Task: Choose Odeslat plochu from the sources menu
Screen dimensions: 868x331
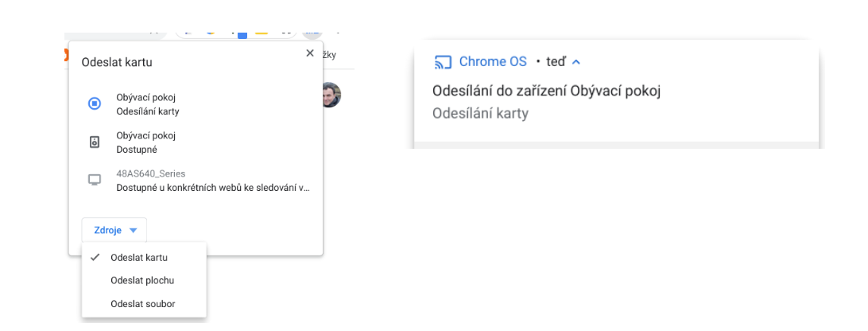Action: coord(144,281)
